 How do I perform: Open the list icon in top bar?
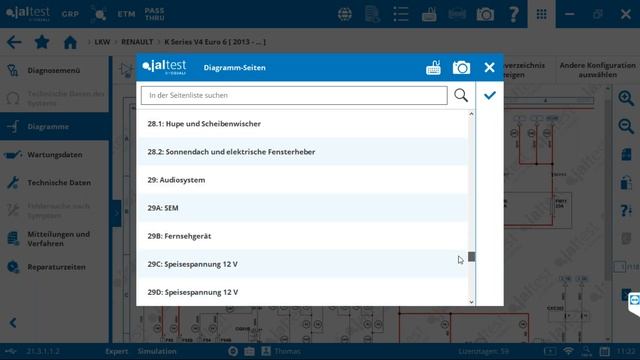tap(401, 14)
